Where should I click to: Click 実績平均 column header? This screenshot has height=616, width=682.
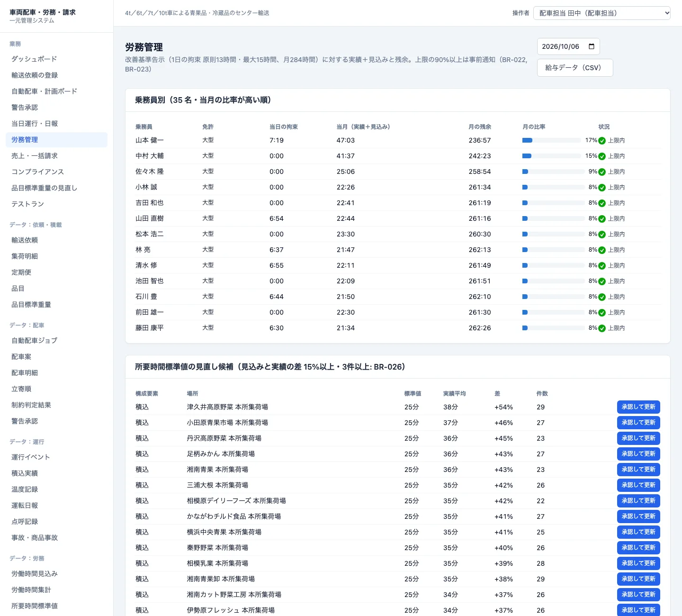point(455,394)
